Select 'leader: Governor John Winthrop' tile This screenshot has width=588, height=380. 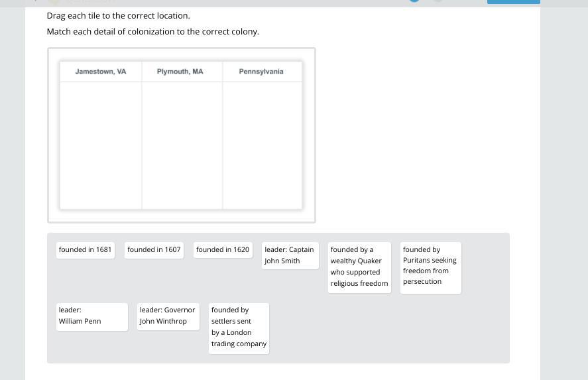(x=168, y=316)
